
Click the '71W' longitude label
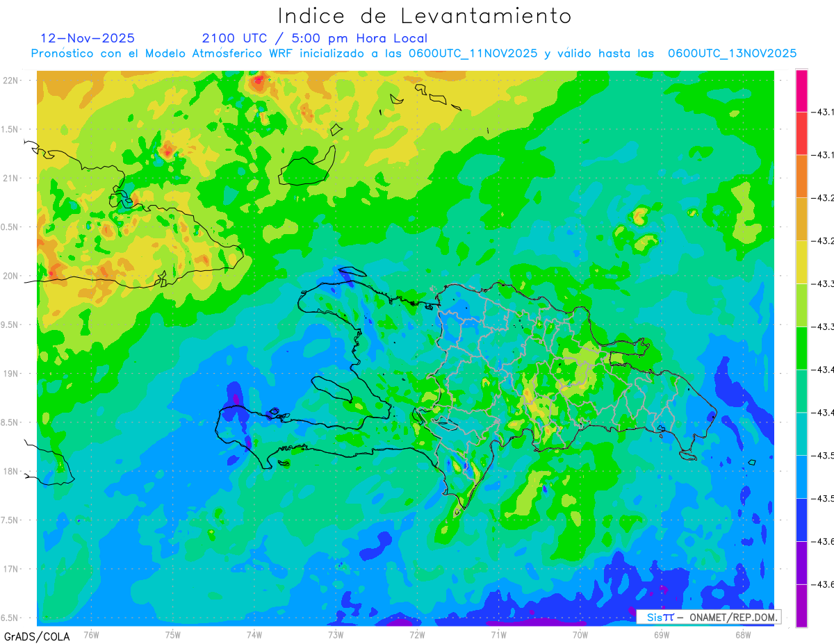[498, 634]
